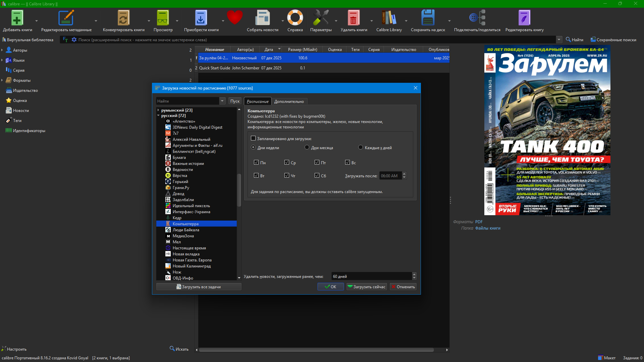Open Конвертировать книги convert icon
Screen dimensions: 644x362
click(x=123, y=18)
